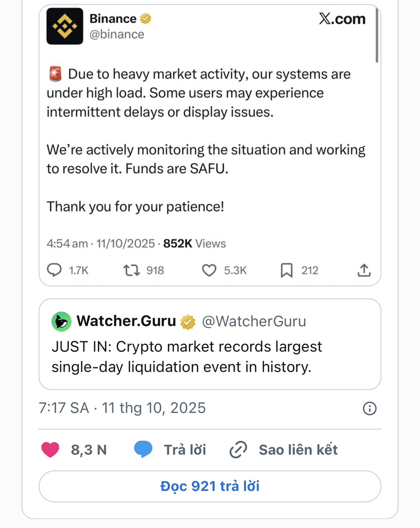
Task: Open the tweet info circle icon
Action: tap(370, 408)
